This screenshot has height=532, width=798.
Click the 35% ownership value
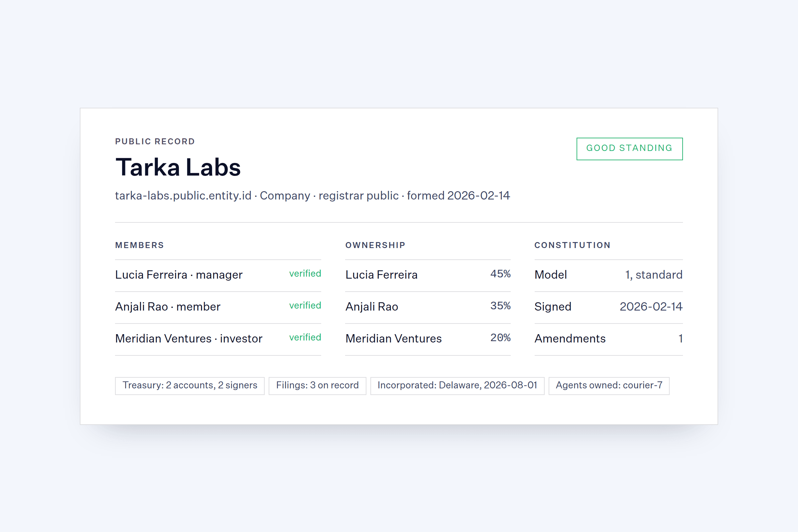pos(500,306)
